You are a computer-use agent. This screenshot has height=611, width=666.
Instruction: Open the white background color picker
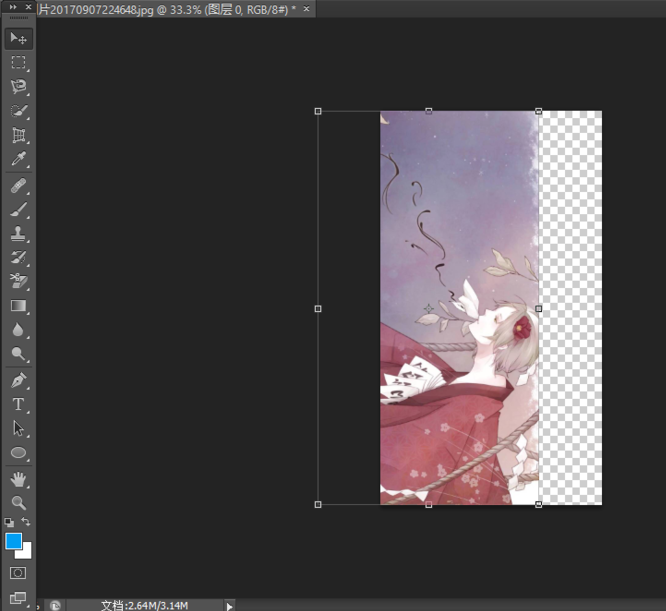pyautogui.click(x=27, y=553)
